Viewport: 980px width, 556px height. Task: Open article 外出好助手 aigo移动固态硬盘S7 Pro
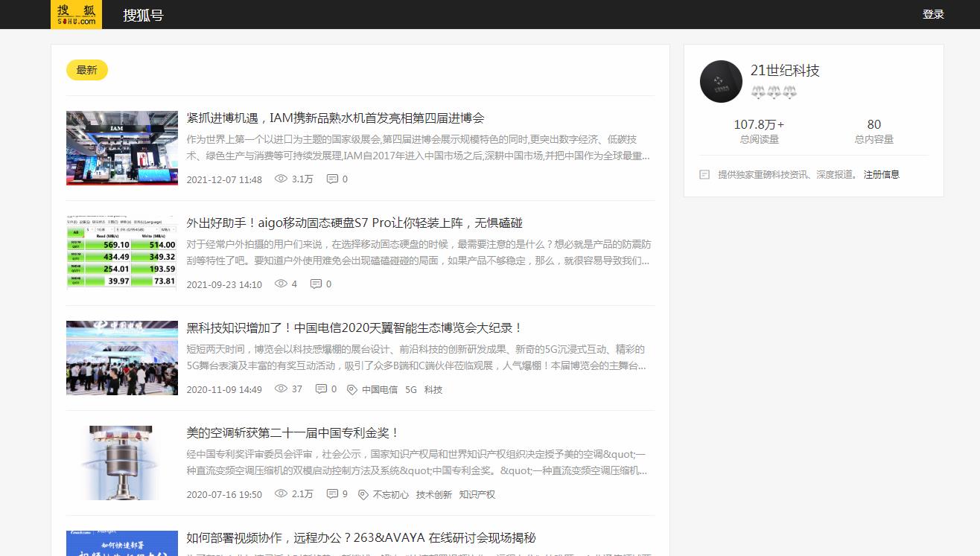tap(354, 223)
